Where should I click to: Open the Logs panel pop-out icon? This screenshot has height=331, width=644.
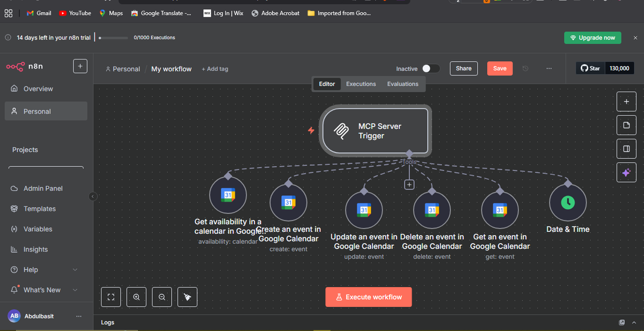pyautogui.click(x=622, y=322)
